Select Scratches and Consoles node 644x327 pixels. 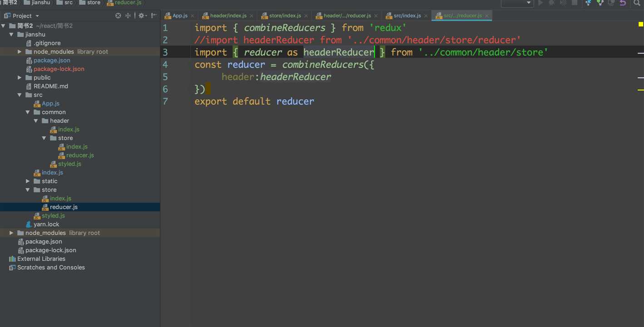point(51,268)
